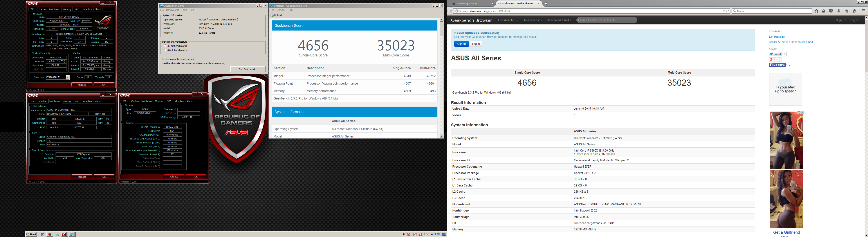868x237 pixels.
Task: Click the Geekbench icon in the taskbar
Action: pos(72,234)
